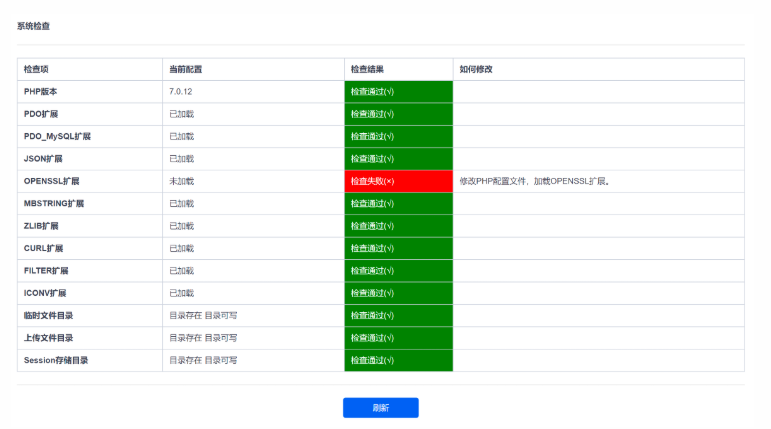Select 已加载 status in CURL扩展 row
Screen dimensions: 771x429
[181, 248]
